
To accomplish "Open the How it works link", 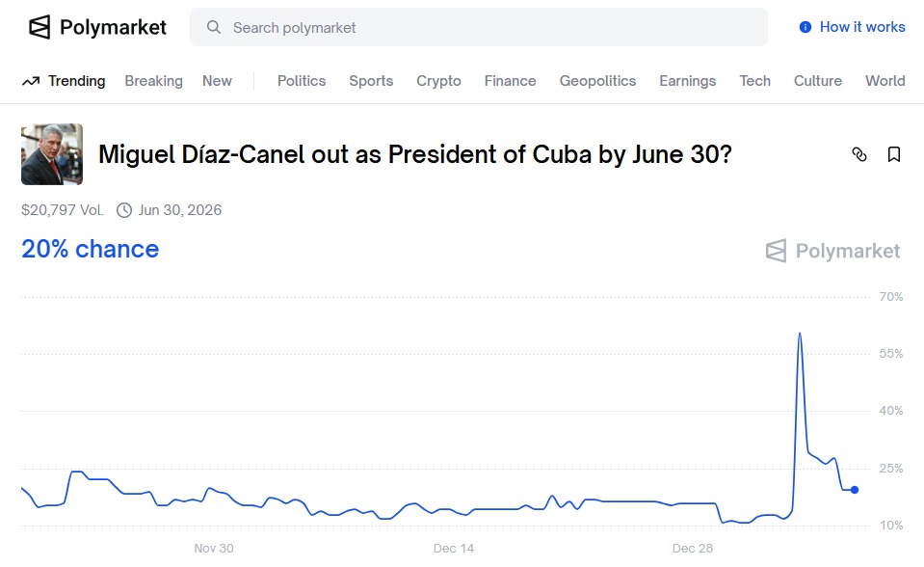I will (x=862, y=27).
